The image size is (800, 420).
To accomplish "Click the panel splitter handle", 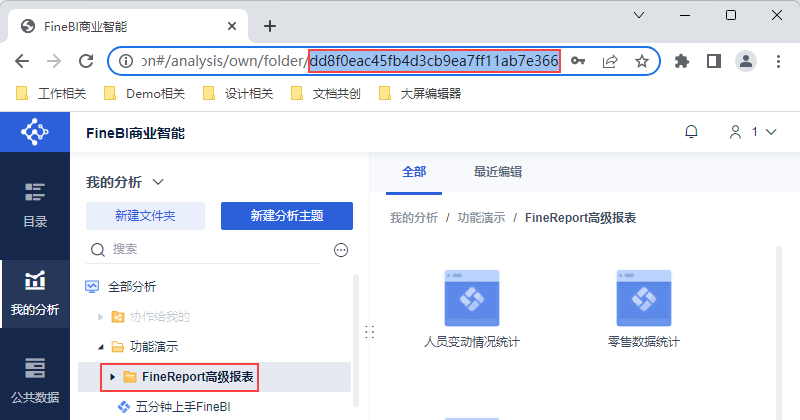I will point(369,332).
